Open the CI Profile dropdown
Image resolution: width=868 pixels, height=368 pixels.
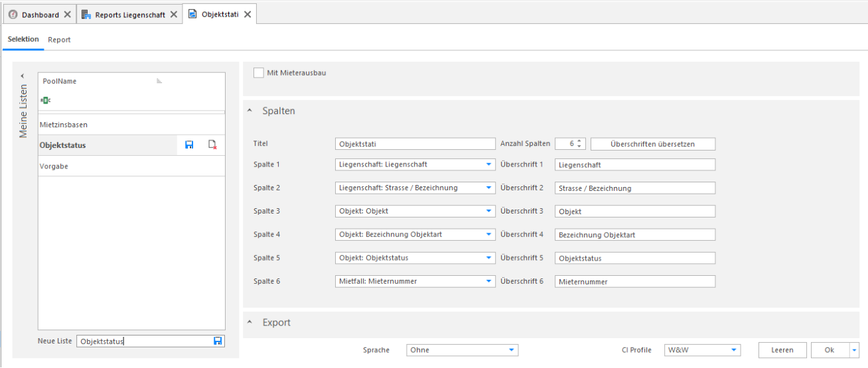[x=734, y=350]
